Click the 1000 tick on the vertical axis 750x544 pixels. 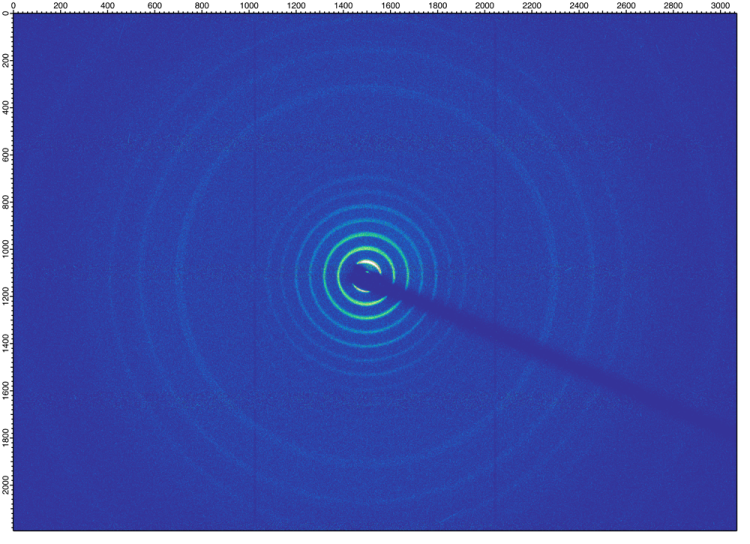coord(6,250)
